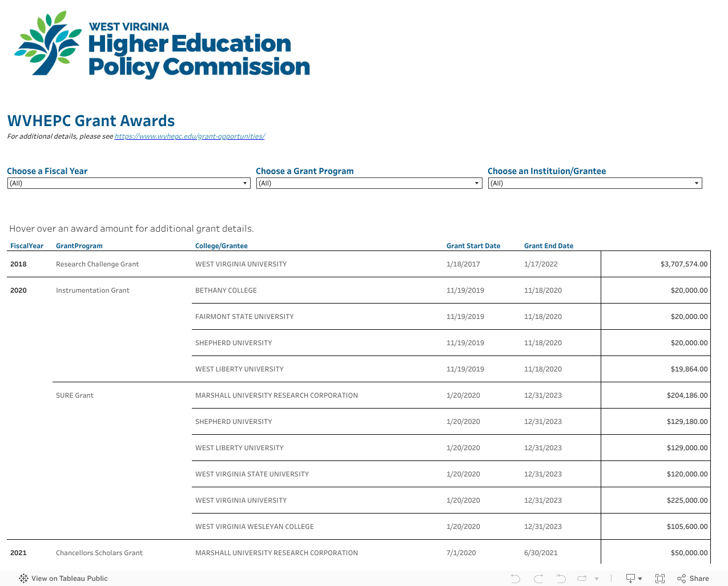Click the Share icon
Screen dimensions: 728x586
(x=681, y=578)
